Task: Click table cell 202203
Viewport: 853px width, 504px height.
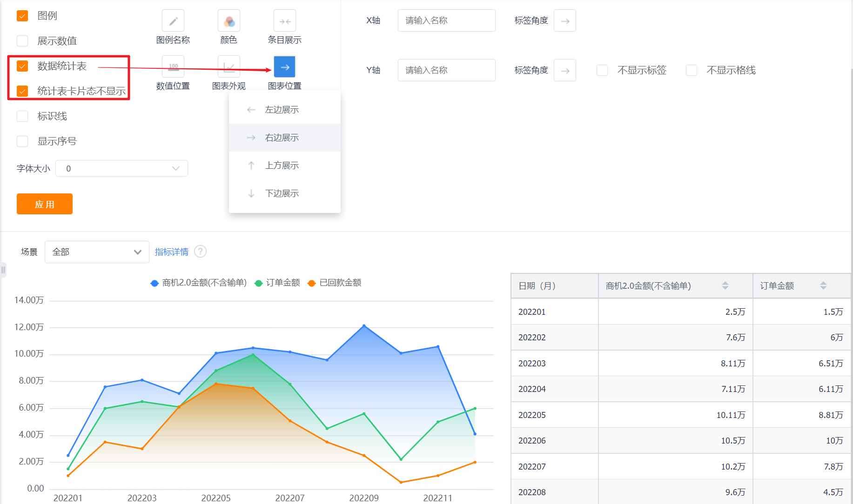Action: (555, 363)
